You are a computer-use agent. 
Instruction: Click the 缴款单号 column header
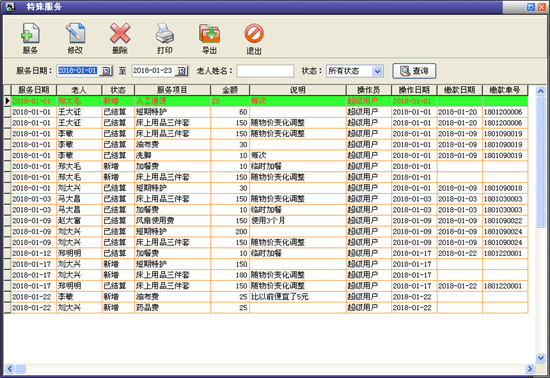click(x=505, y=90)
